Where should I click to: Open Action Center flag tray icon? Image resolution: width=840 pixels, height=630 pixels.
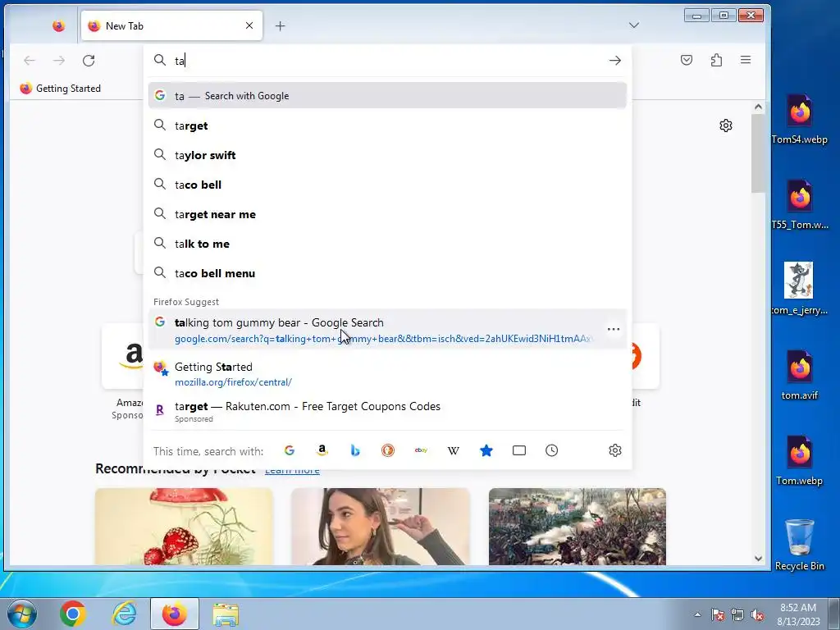(x=718, y=615)
